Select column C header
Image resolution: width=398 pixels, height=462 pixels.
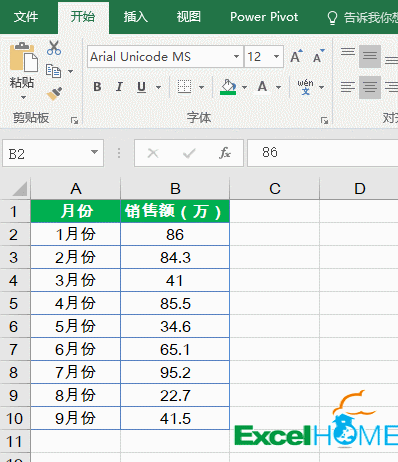tap(274, 189)
